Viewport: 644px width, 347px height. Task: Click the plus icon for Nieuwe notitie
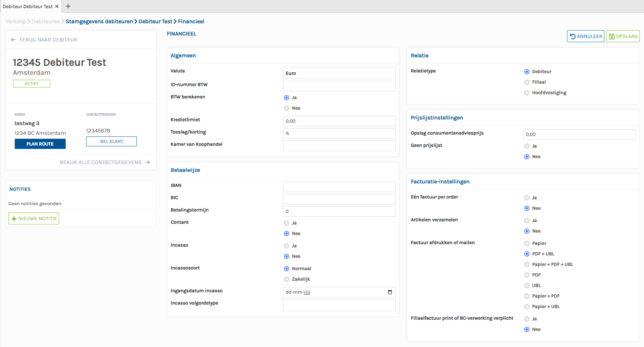pyautogui.click(x=14, y=219)
